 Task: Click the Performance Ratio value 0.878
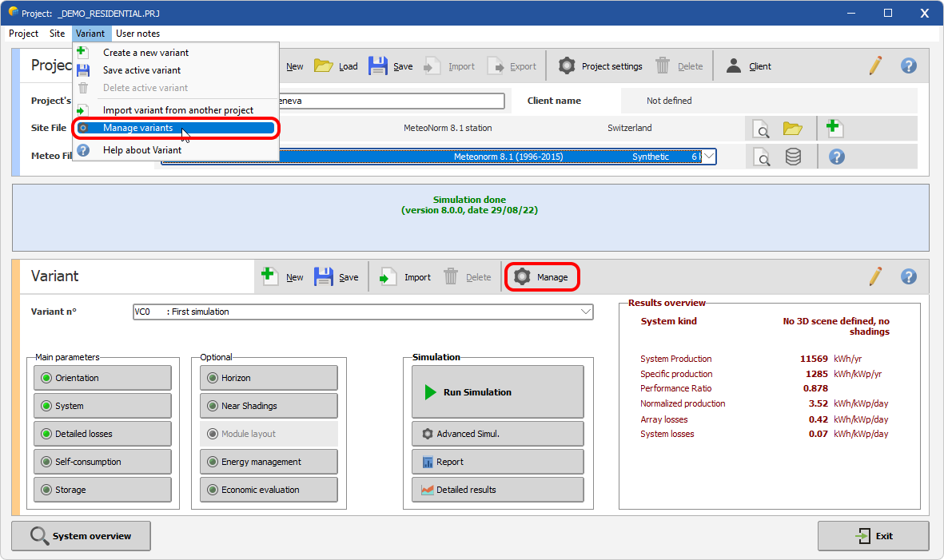tap(815, 388)
